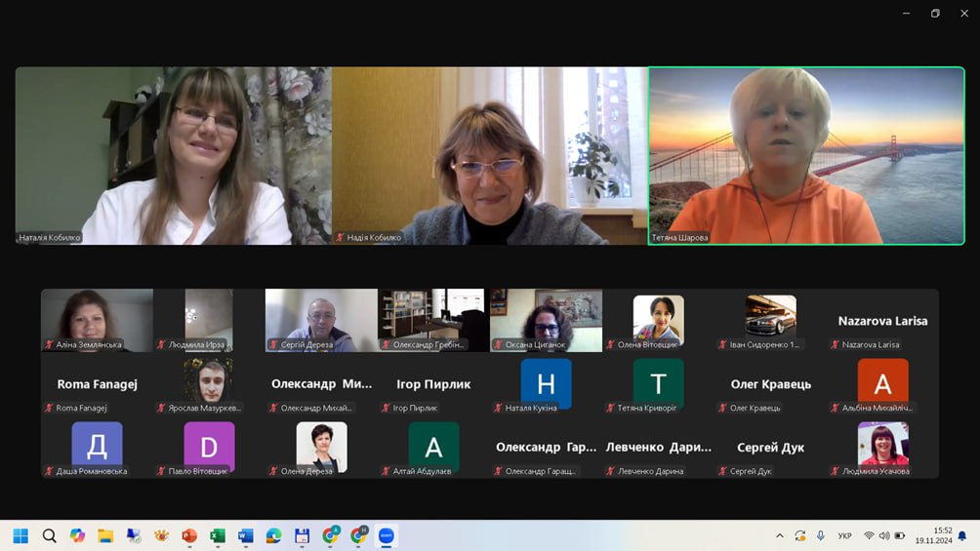
Task: Launch Copilot from the taskbar
Action: [77, 536]
